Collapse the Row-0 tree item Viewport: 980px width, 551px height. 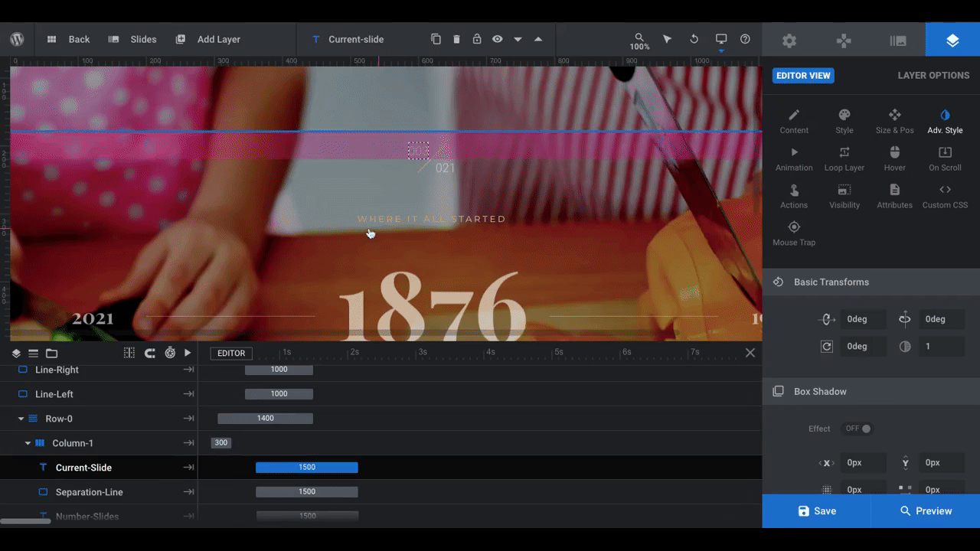(x=21, y=419)
